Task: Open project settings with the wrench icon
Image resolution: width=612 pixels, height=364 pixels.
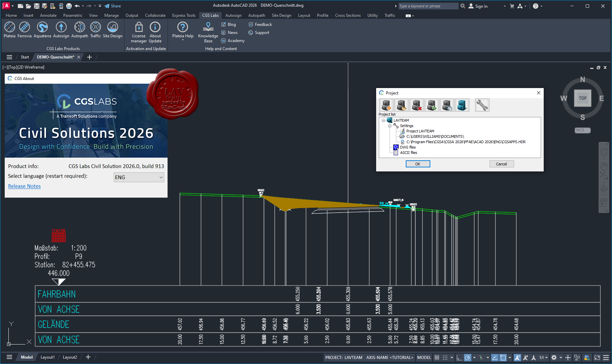Action: [482, 105]
